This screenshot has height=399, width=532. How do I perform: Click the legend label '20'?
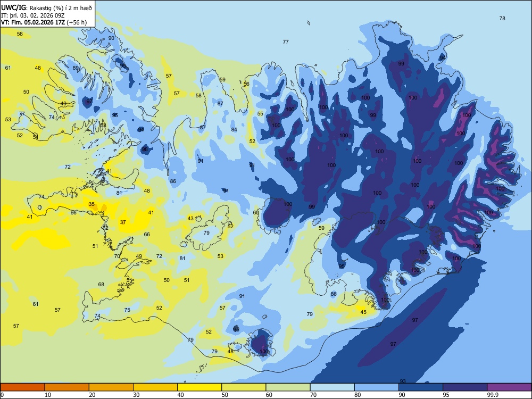coord(92,395)
